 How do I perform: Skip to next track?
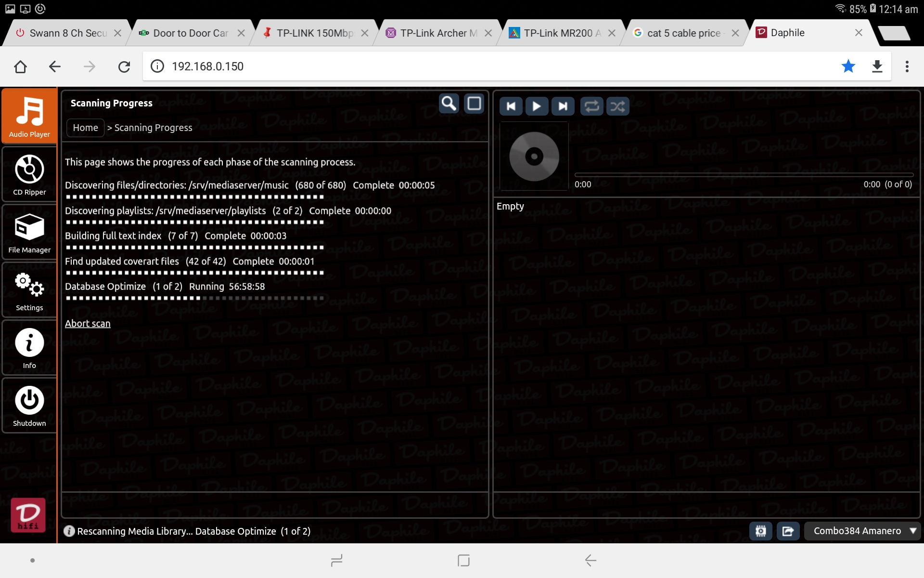click(563, 106)
